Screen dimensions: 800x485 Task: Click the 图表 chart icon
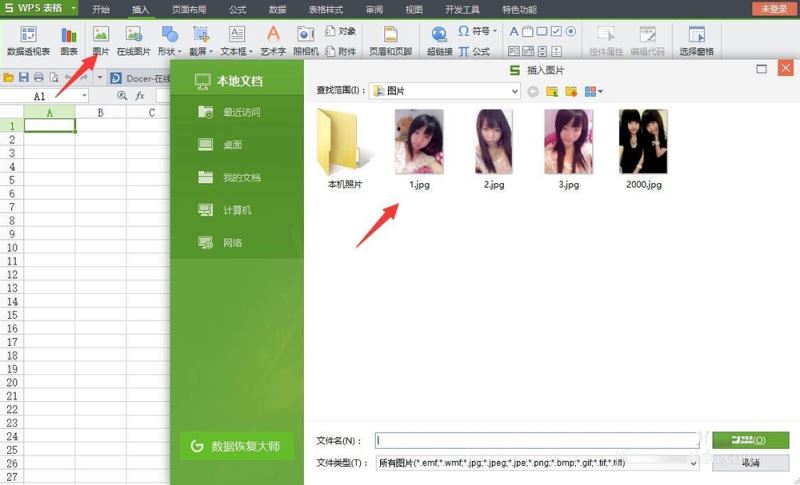tap(69, 39)
